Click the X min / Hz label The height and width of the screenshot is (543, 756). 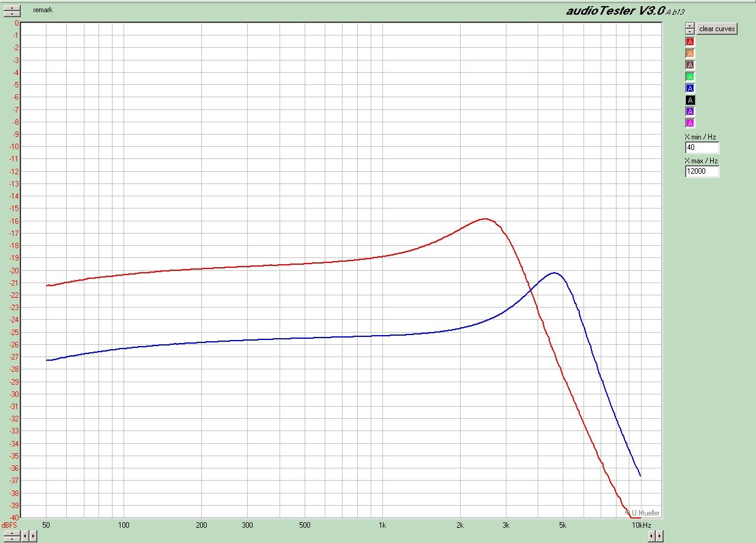pyautogui.click(x=700, y=137)
